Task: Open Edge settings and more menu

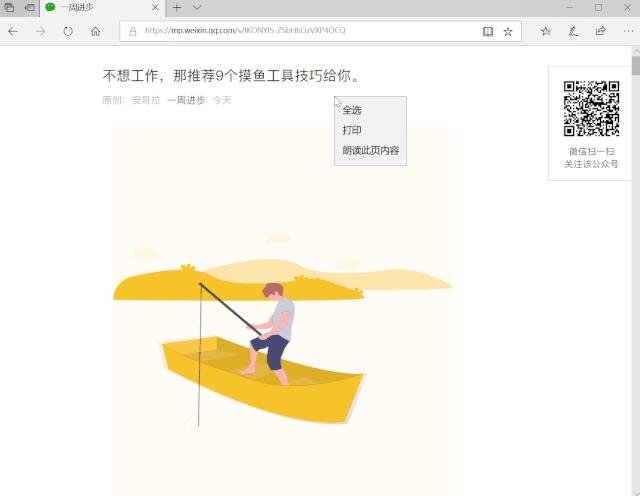Action: [x=629, y=31]
